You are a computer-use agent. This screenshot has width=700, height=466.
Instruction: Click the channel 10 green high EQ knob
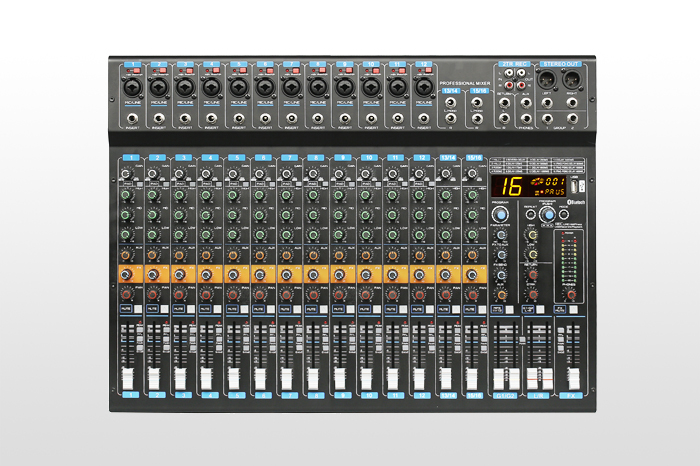tap(368, 197)
